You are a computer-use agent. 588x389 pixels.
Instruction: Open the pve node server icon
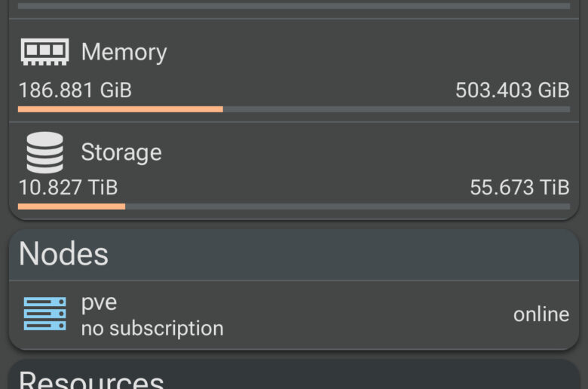44,314
